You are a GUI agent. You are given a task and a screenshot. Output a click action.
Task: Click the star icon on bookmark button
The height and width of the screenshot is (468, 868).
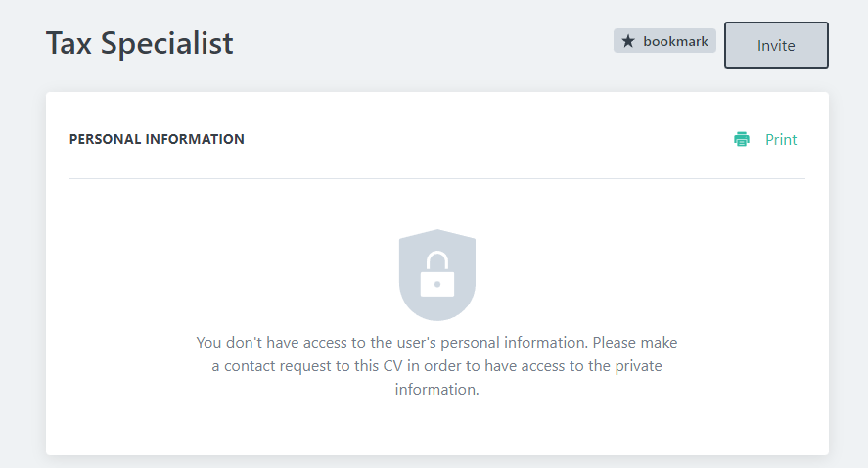coord(627,41)
